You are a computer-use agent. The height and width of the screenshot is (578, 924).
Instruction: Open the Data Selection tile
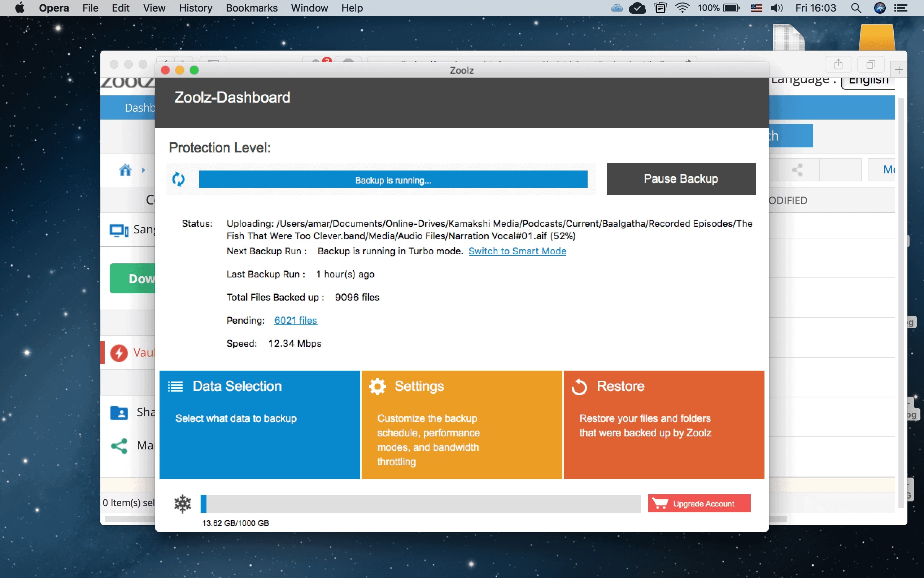pos(260,424)
